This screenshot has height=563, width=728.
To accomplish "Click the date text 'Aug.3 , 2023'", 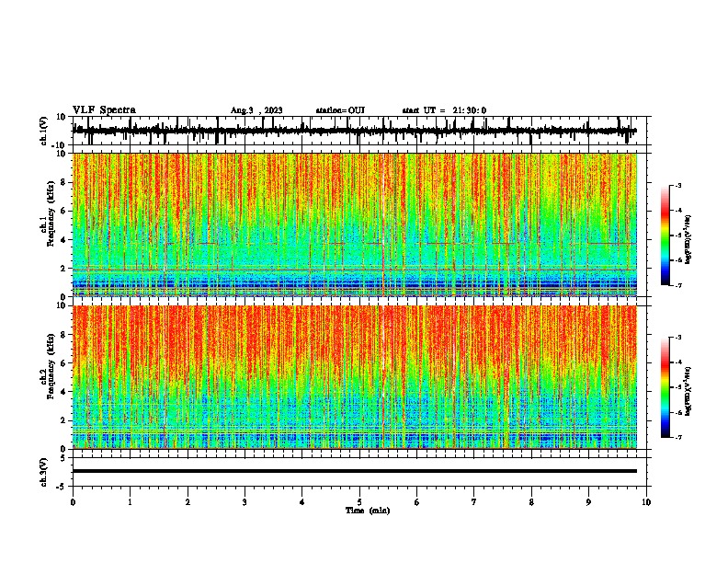I will coord(256,110).
